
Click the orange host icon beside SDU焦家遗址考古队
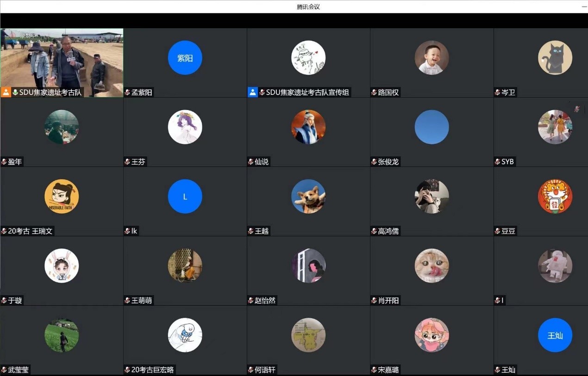coord(6,92)
